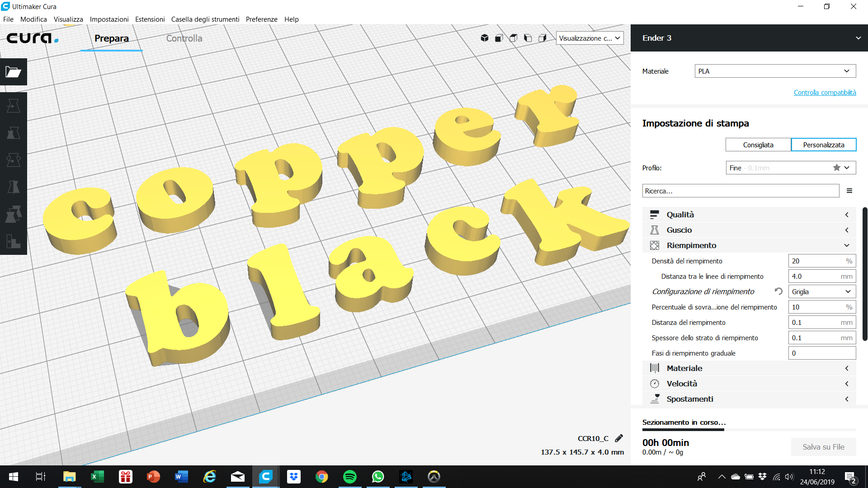Image resolution: width=868 pixels, height=488 pixels.
Task: Switch to Personalizzata print setup mode
Action: (x=823, y=145)
